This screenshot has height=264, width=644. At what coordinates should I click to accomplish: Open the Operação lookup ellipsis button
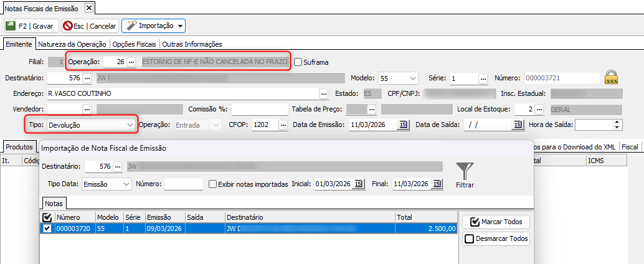coord(131,62)
